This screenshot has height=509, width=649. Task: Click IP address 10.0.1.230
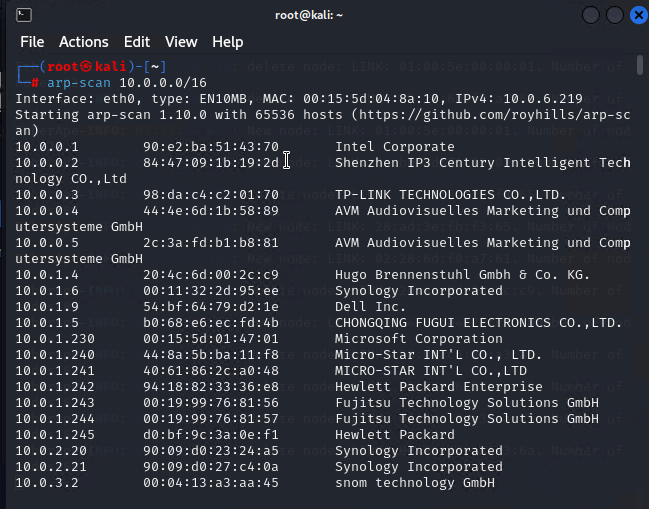(55, 339)
